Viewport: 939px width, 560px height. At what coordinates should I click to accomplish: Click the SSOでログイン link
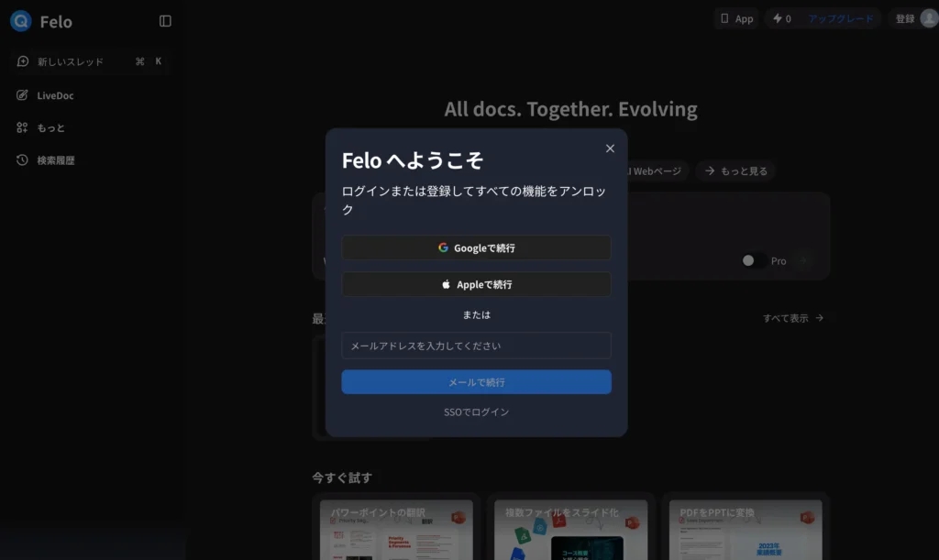pyautogui.click(x=476, y=412)
